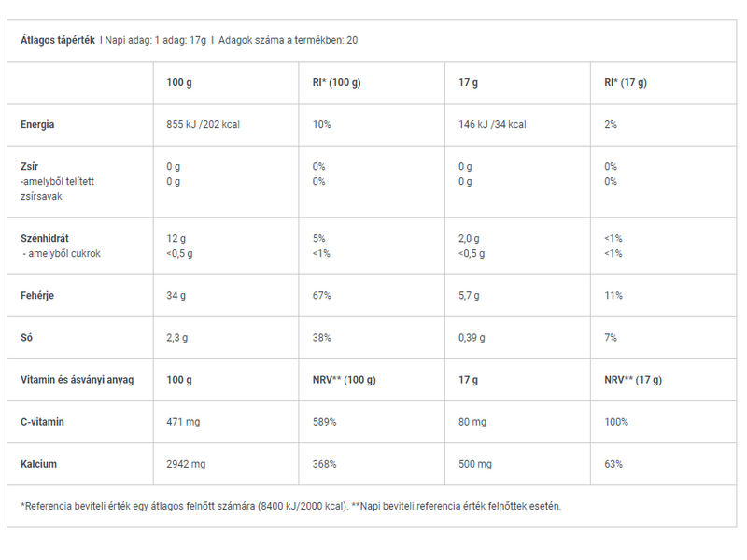The image size is (747, 560).
Task: Select the '471 mg' vitamin C value
Action: click(183, 422)
